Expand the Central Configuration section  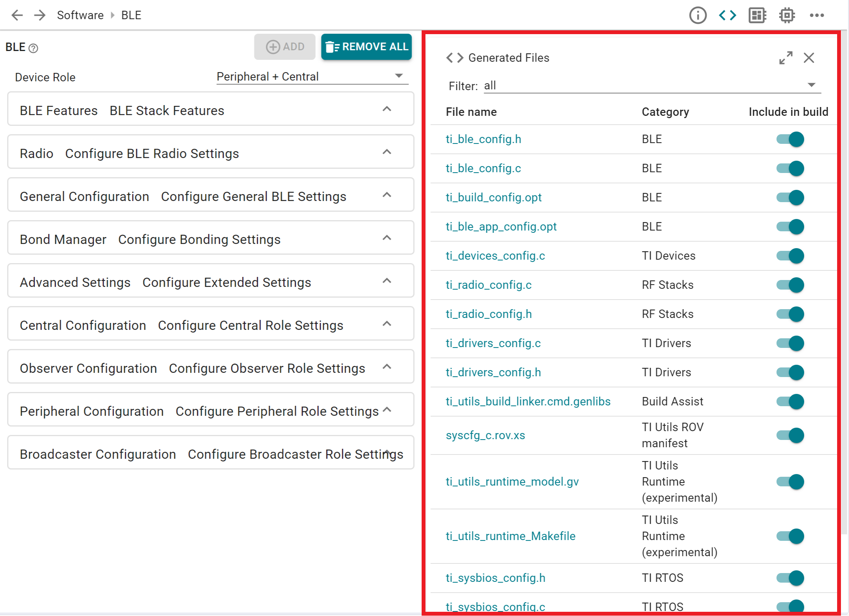click(387, 324)
